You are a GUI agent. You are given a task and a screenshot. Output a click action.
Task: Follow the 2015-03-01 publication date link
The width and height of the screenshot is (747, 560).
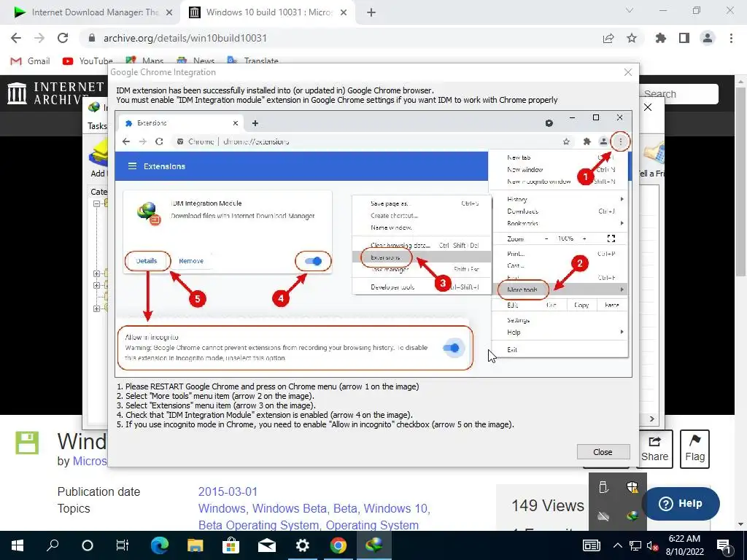[228, 491]
